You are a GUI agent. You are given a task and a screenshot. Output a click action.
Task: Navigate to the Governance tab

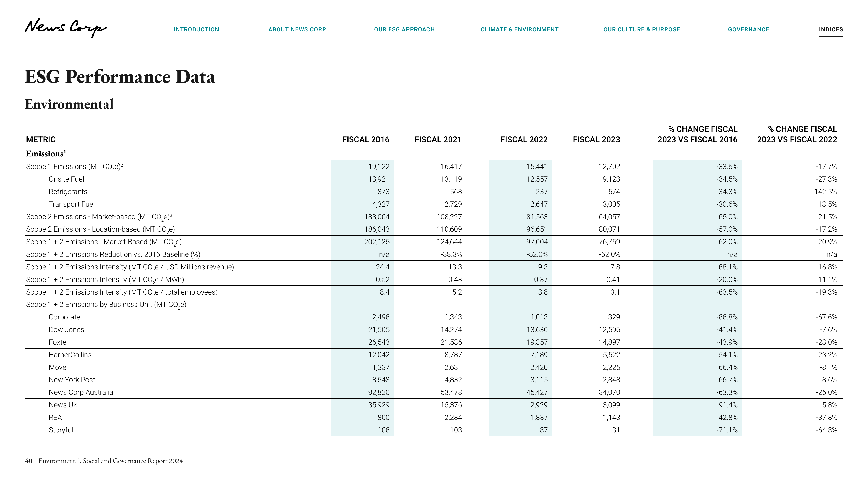point(749,30)
